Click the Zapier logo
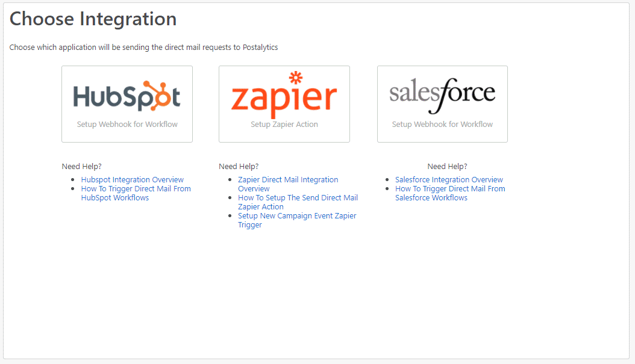Screen dimensions: 635x364 pos(284,95)
